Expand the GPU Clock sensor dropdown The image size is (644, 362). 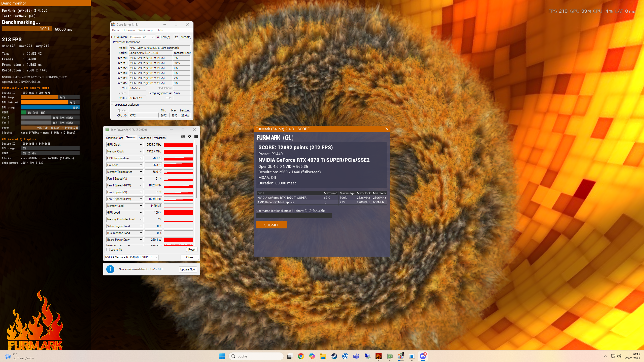pyautogui.click(x=141, y=145)
